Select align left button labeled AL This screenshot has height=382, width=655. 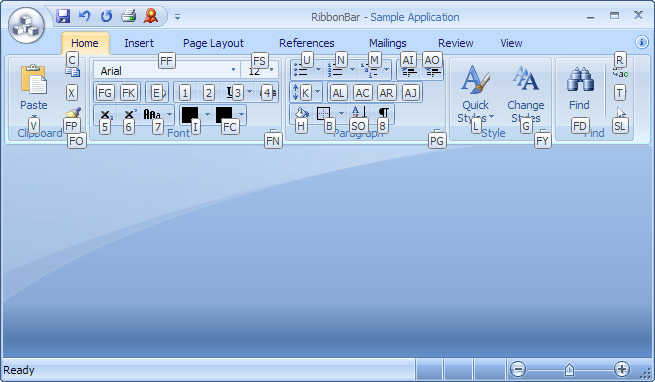tap(338, 92)
